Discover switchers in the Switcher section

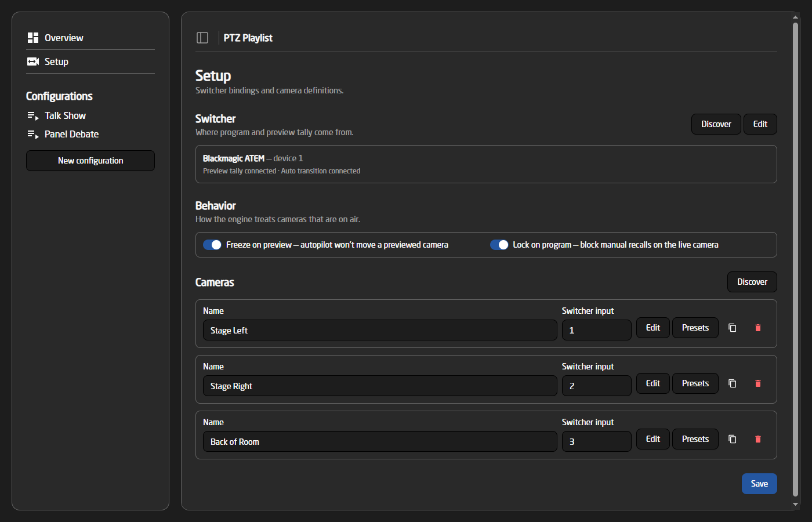point(716,124)
